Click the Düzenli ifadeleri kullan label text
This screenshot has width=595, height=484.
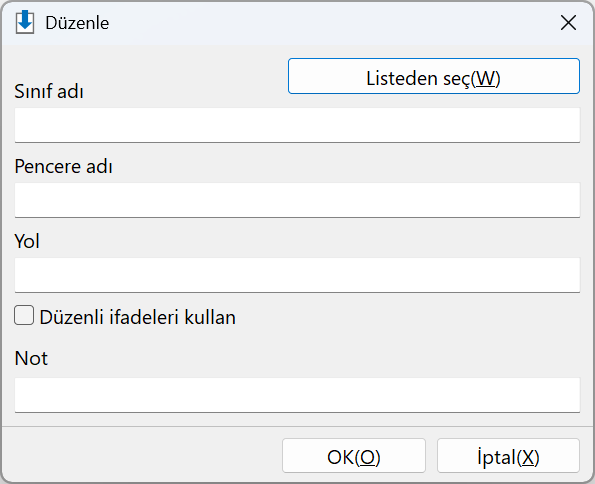click(x=137, y=317)
